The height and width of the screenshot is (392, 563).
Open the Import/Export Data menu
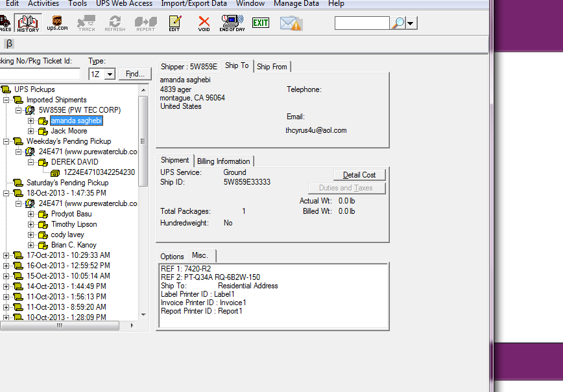(x=194, y=4)
